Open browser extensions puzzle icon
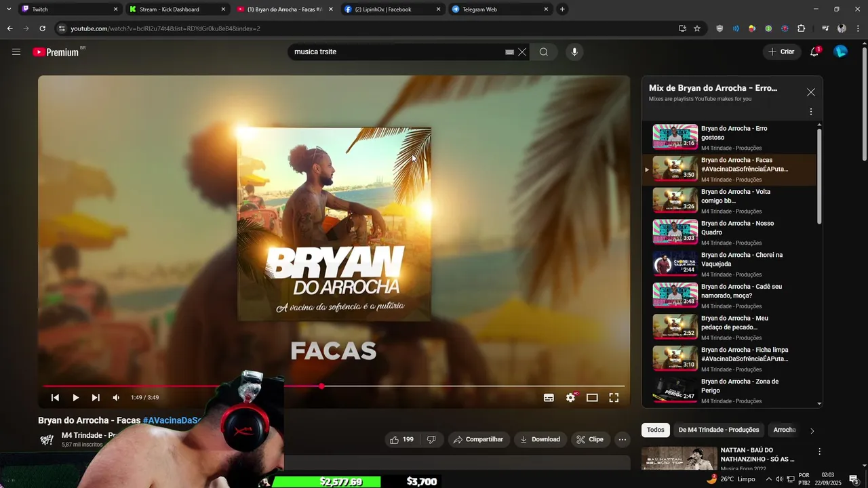868x488 pixels. coord(801,28)
